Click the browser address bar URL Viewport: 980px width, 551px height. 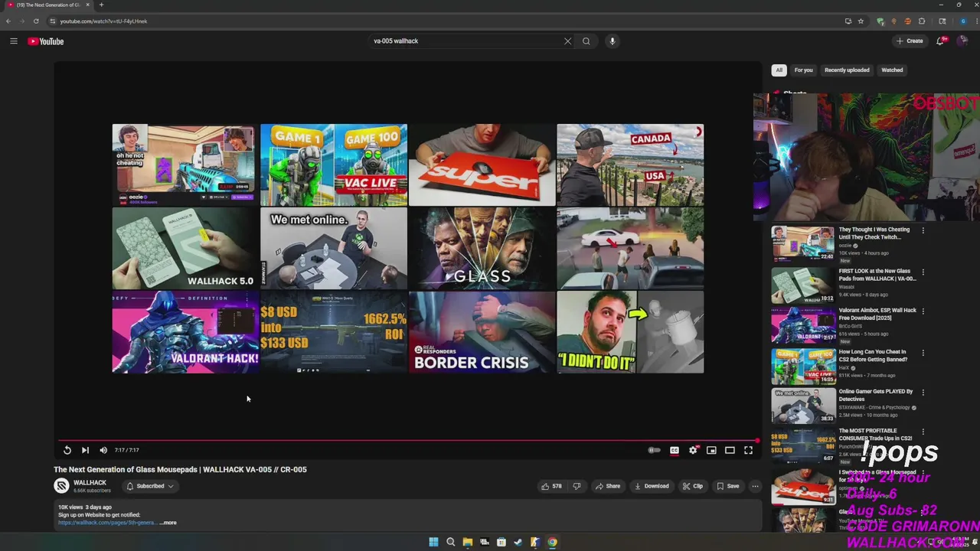(x=103, y=21)
